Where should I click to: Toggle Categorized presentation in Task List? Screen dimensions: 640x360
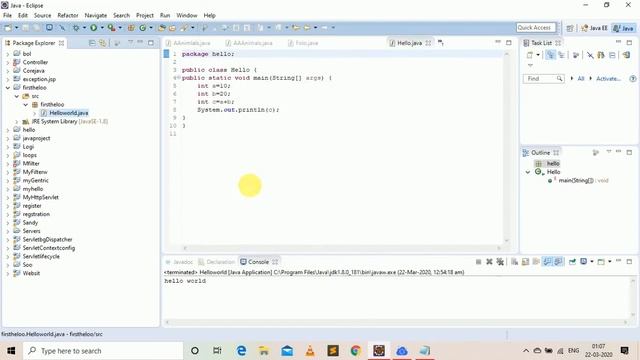pyautogui.click(x=550, y=55)
